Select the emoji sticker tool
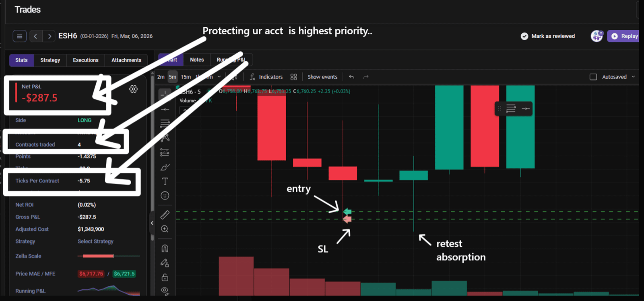 pos(165,196)
